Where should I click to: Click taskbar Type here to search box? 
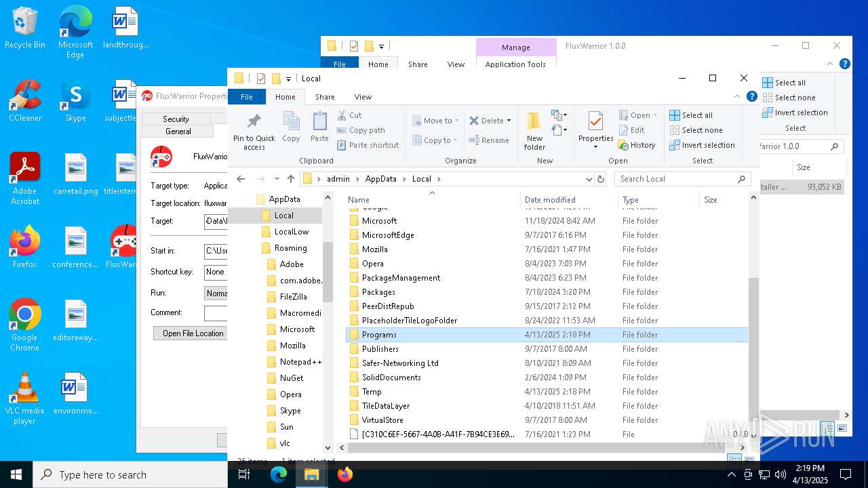(x=130, y=474)
